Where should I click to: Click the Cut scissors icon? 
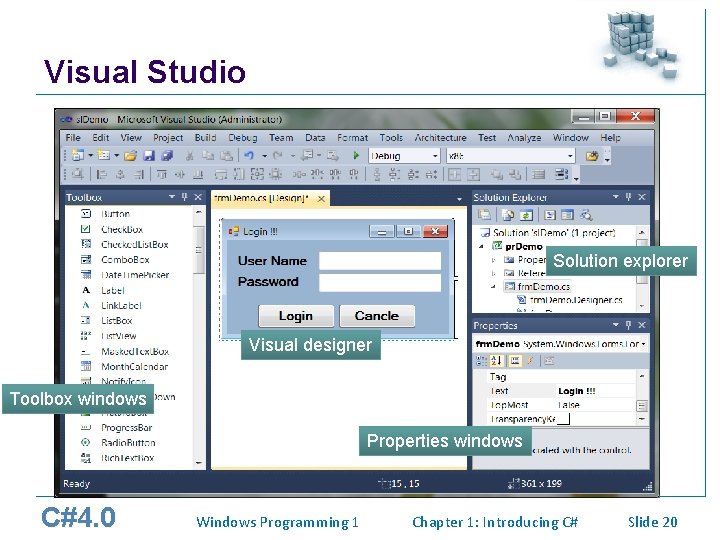click(x=189, y=156)
